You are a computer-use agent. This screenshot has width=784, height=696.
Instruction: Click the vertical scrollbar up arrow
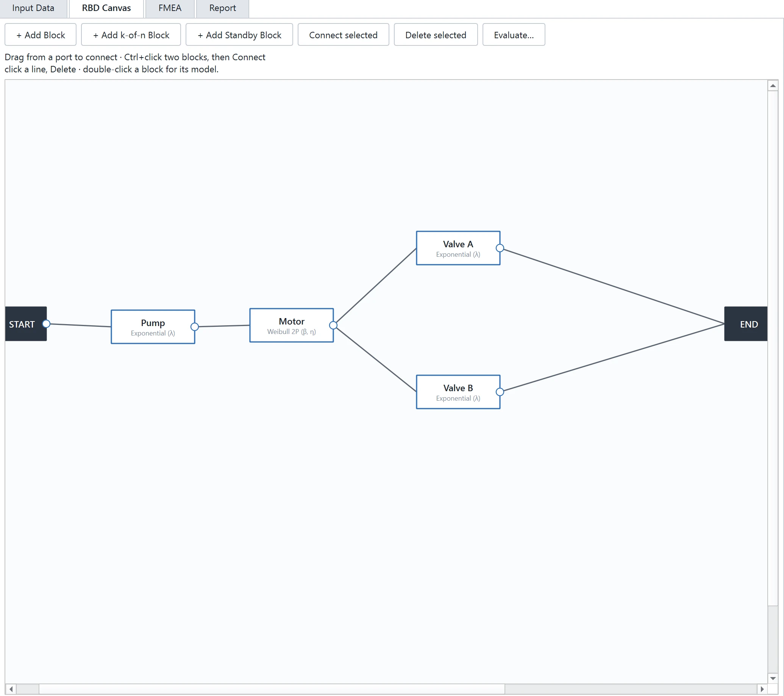(773, 86)
